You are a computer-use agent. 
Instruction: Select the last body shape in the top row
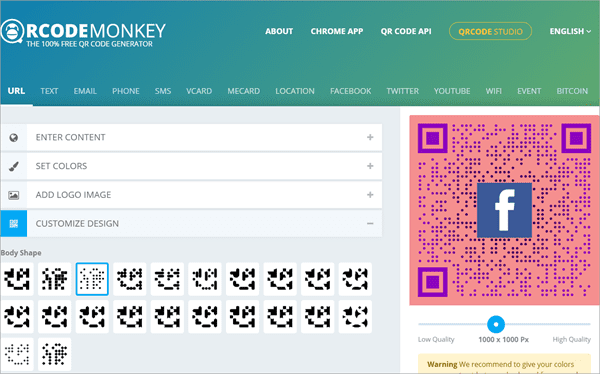coord(355,279)
